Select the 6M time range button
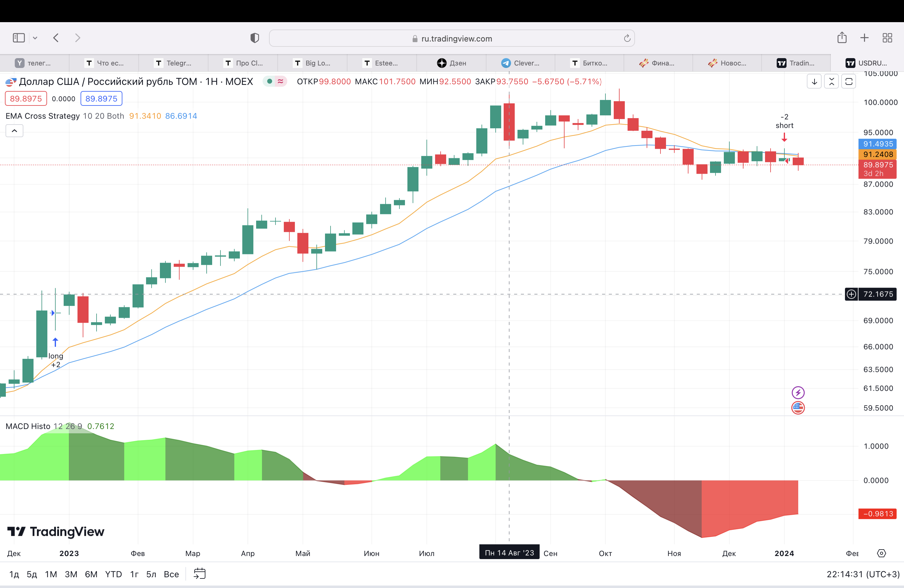 pyautogui.click(x=91, y=574)
